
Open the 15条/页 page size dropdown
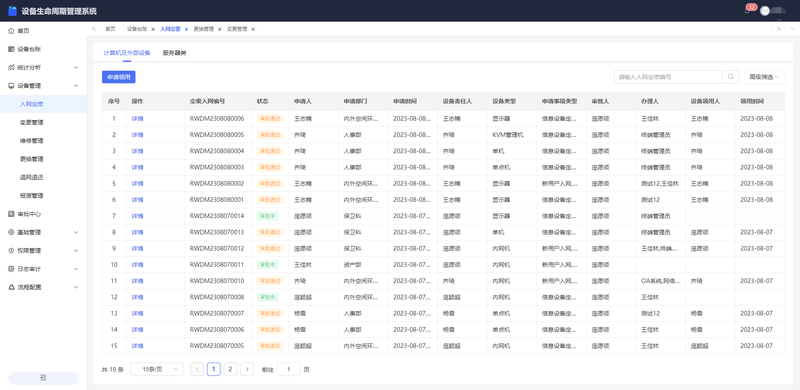pos(157,369)
